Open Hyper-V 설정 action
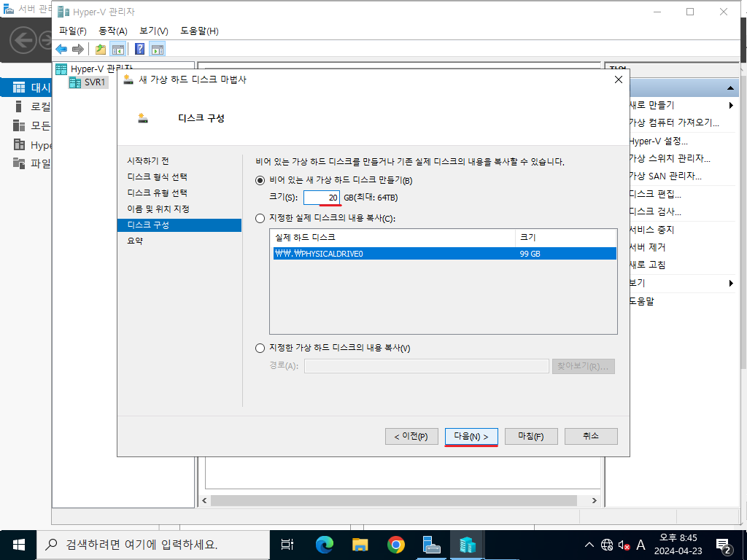Image resolution: width=747 pixels, height=560 pixels. [x=659, y=141]
